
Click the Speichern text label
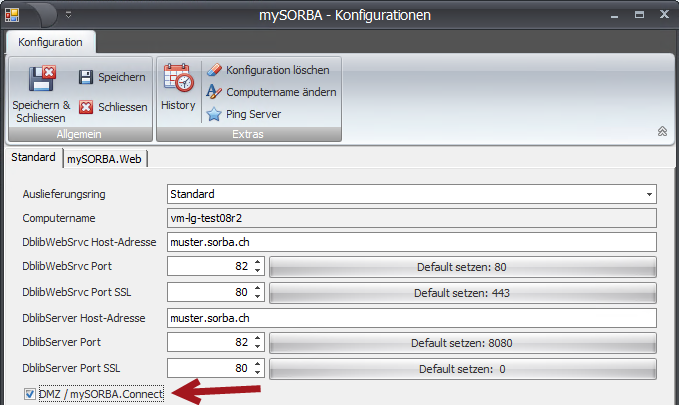click(x=122, y=77)
